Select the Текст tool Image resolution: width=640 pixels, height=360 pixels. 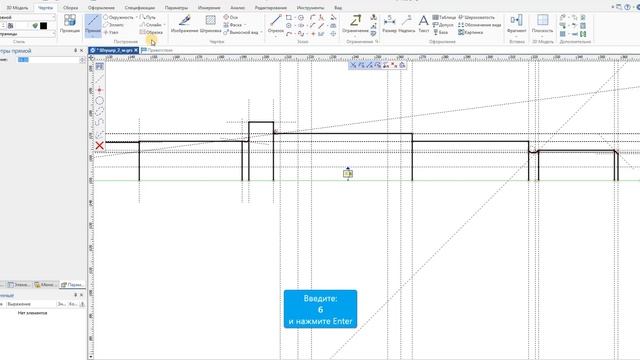pos(424,24)
